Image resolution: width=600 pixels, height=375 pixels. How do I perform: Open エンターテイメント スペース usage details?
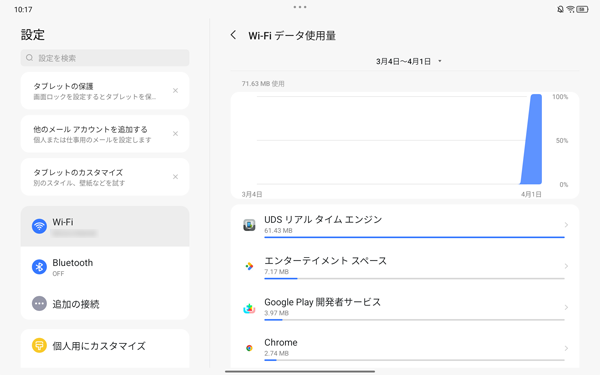click(405, 266)
